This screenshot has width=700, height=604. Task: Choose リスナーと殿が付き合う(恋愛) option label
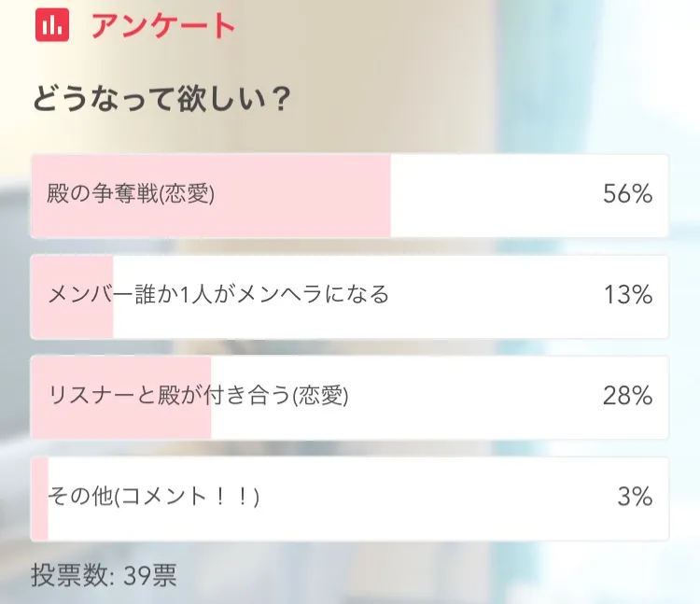click(x=199, y=396)
